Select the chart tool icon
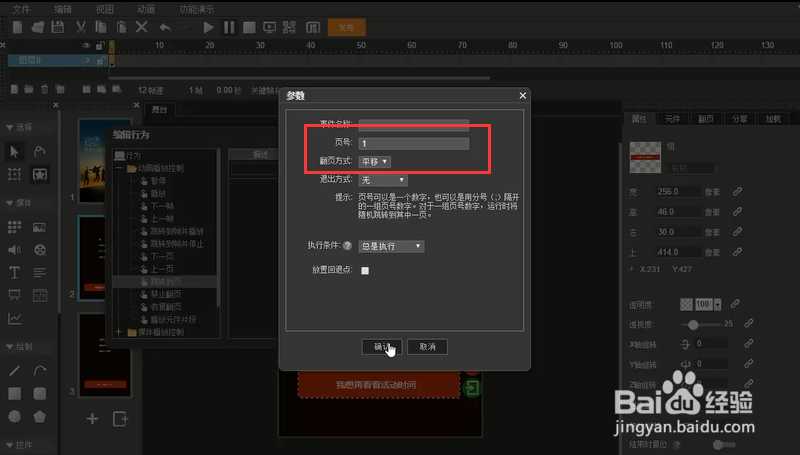 click(x=14, y=319)
